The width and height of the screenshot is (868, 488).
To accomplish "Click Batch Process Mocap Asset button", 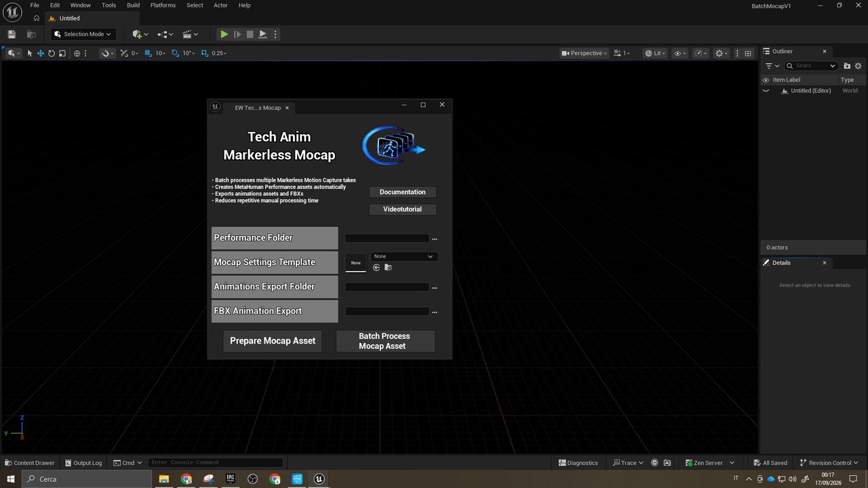I will pos(385,341).
